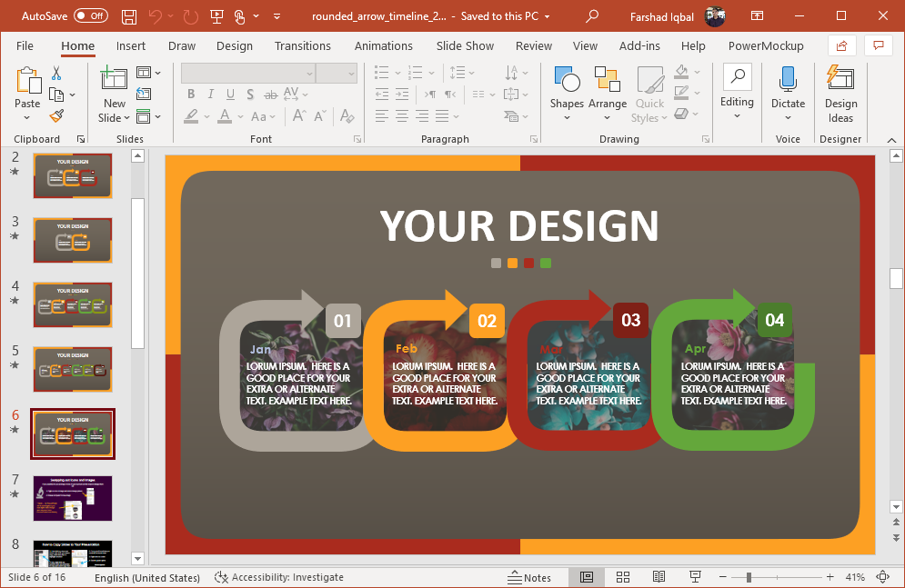Click 41% zoom level
Screen dimensions: 905x588
tap(855, 577)
